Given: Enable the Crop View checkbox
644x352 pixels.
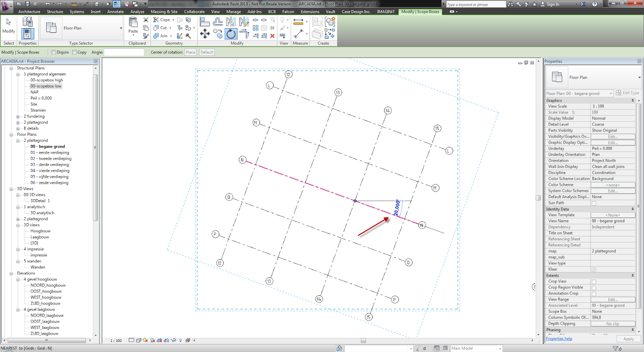Looking at the screenshot, I should click(x=594, y=282).
